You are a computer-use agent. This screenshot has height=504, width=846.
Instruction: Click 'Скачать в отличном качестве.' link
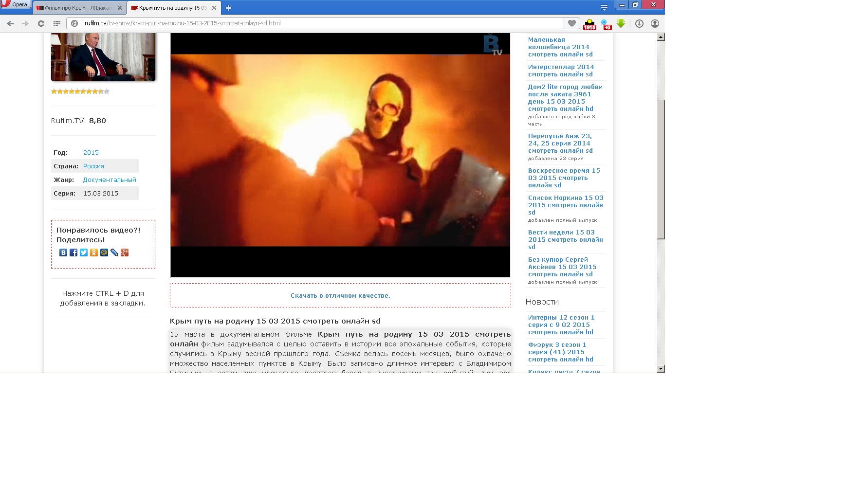coord(340,295)
